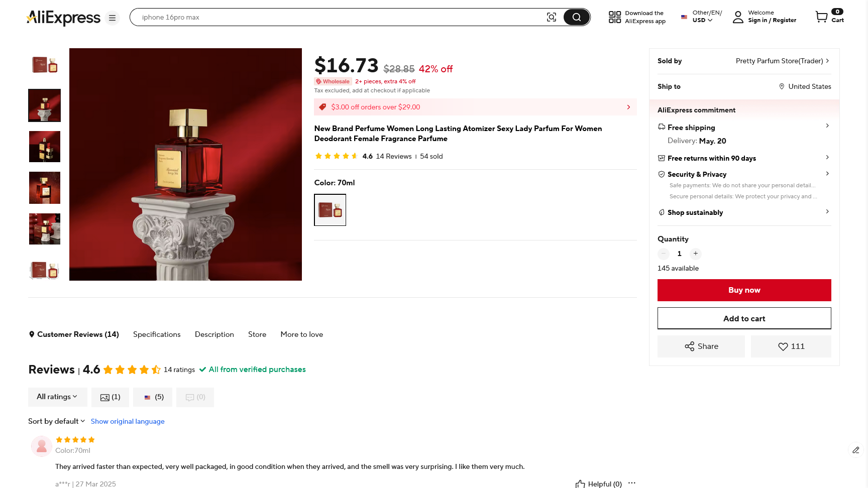Screen dimensions: 868x488
Task: Click the Buy now button
Action: 744,290
